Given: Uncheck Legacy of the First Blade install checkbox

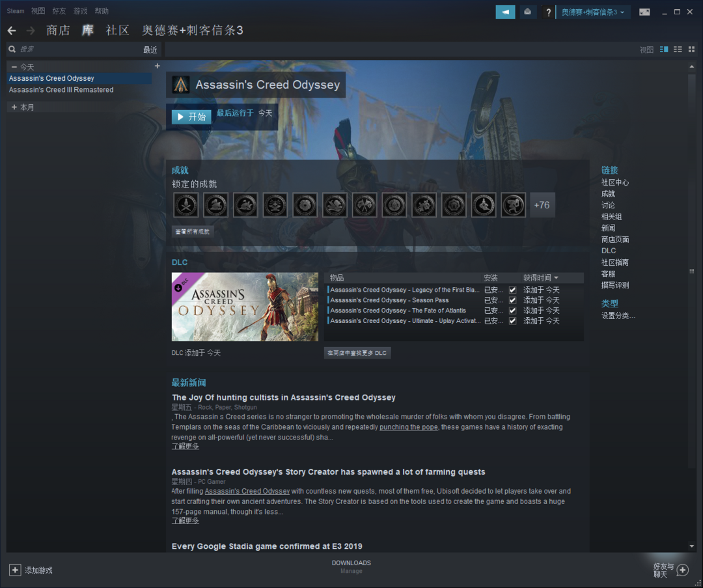Looking at the screenshot, I should click(512, 290).
